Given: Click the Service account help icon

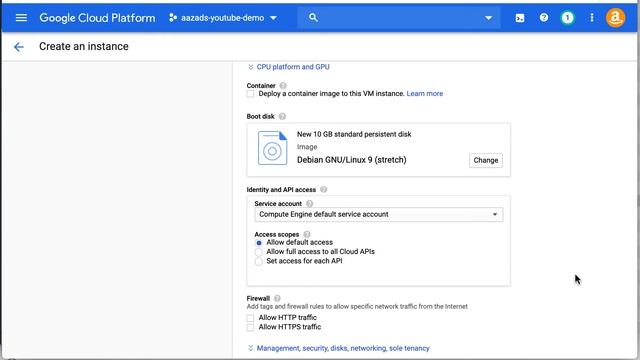Looking at the screenshot, I should click(x=309, y=203).
